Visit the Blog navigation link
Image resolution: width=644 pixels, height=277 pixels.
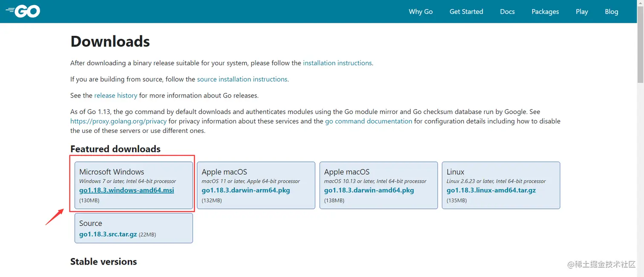(611, 12)
